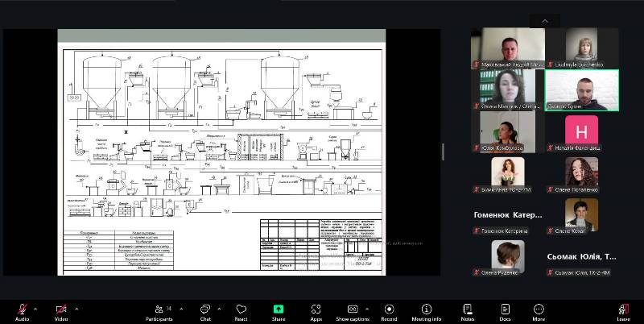Click the React heart icon

pyautogui.click(x=241, y=310)
